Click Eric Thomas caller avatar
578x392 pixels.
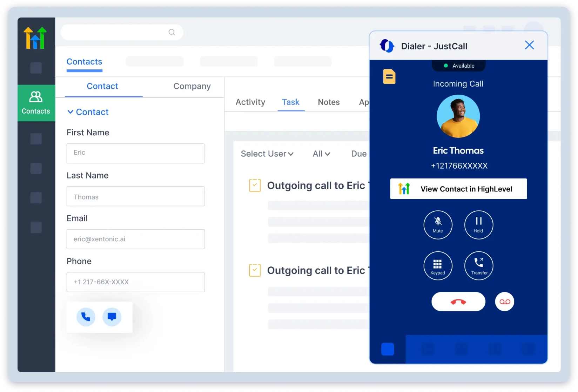[458, 116]
